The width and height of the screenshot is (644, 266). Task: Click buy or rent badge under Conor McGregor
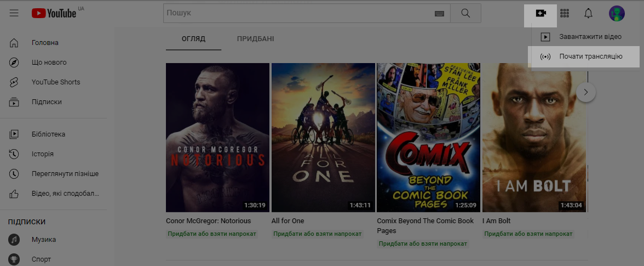(212, 234)
